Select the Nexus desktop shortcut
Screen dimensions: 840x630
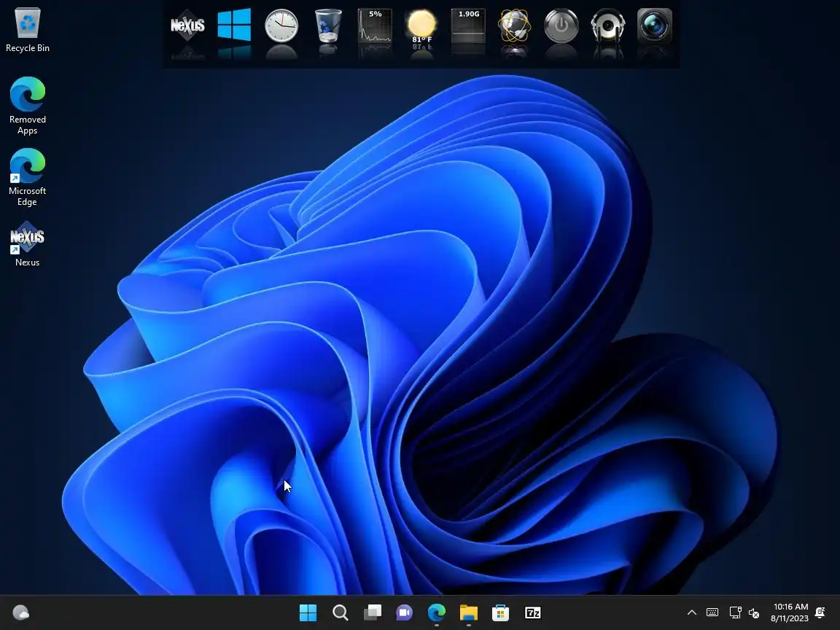[27, 244]
